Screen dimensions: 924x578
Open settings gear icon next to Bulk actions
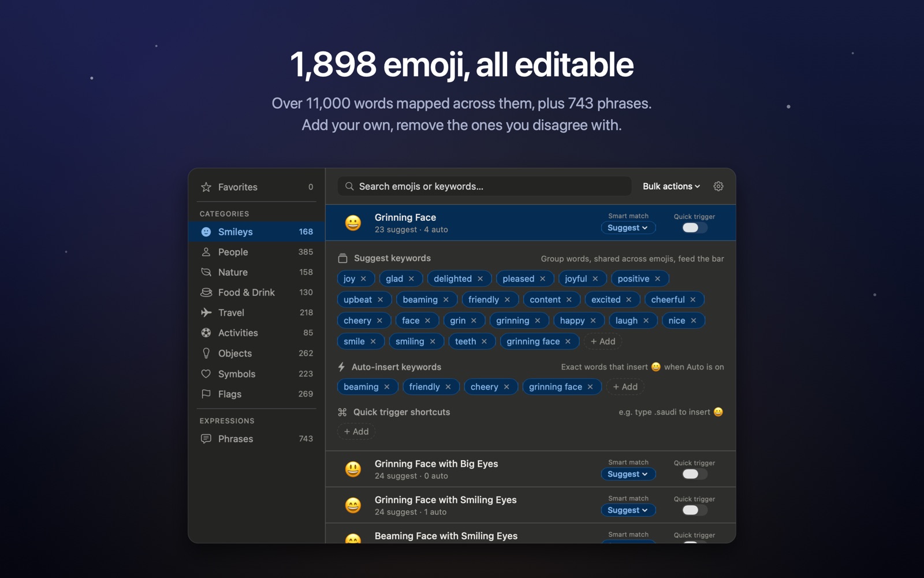tap(718, 186)
